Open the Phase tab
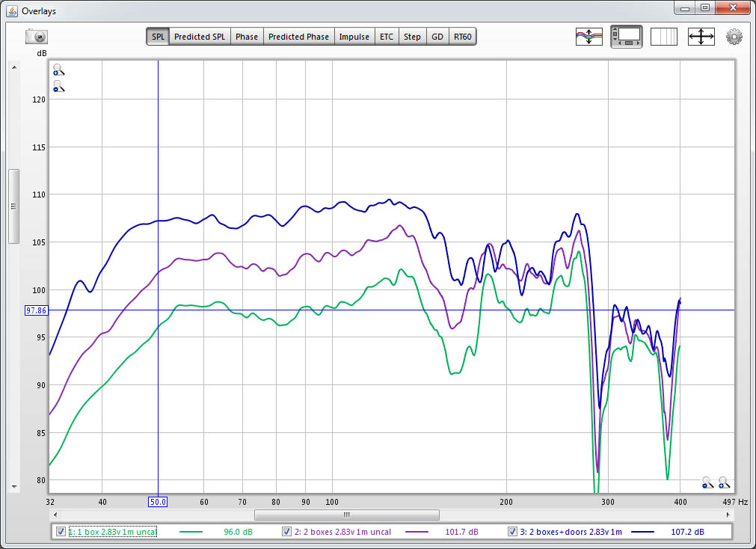This screenshot has width=756, height=549. click(x=247, y=37)
